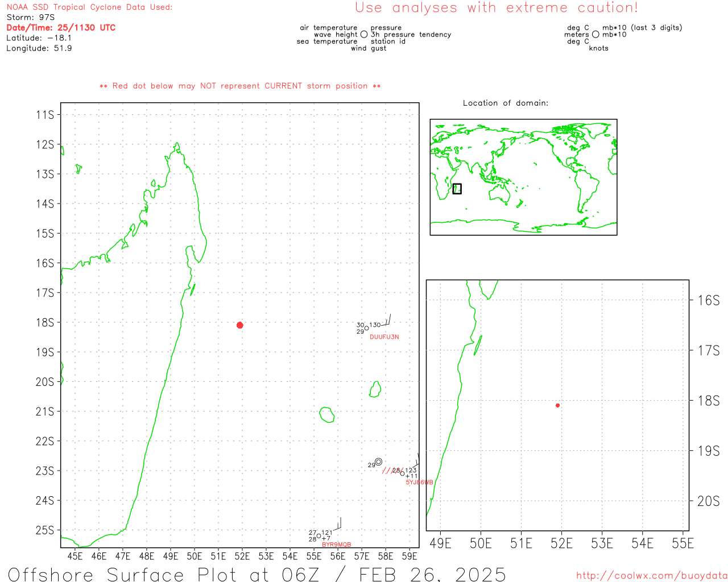Viewport: 728px width, 582px height.
Task: Click the legend circle beside wave height
Action: pyautogui.click(x=364, y=34)
